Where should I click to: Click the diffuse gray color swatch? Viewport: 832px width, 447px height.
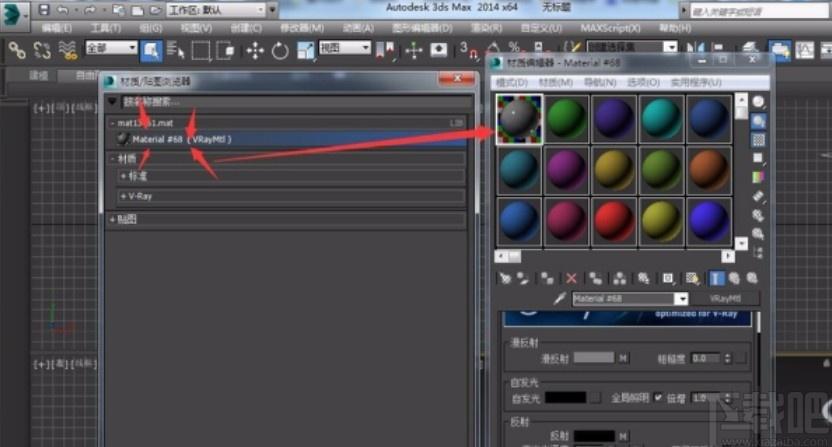594,358
